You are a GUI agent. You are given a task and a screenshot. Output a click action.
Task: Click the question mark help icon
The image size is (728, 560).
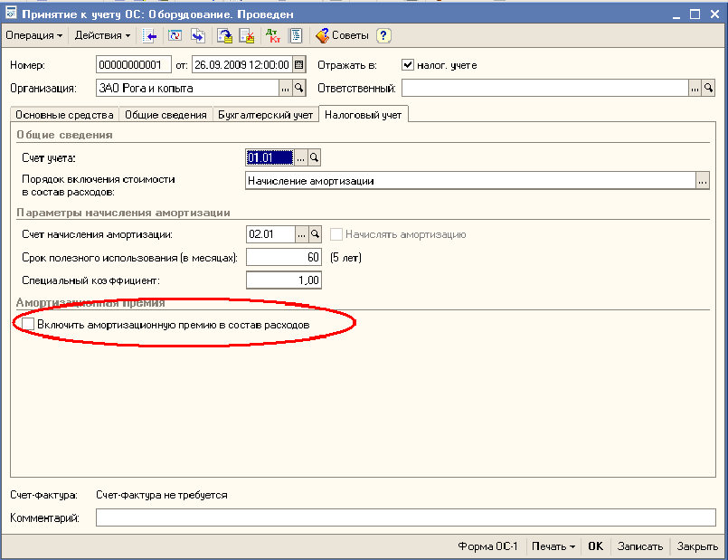point(383,36)
